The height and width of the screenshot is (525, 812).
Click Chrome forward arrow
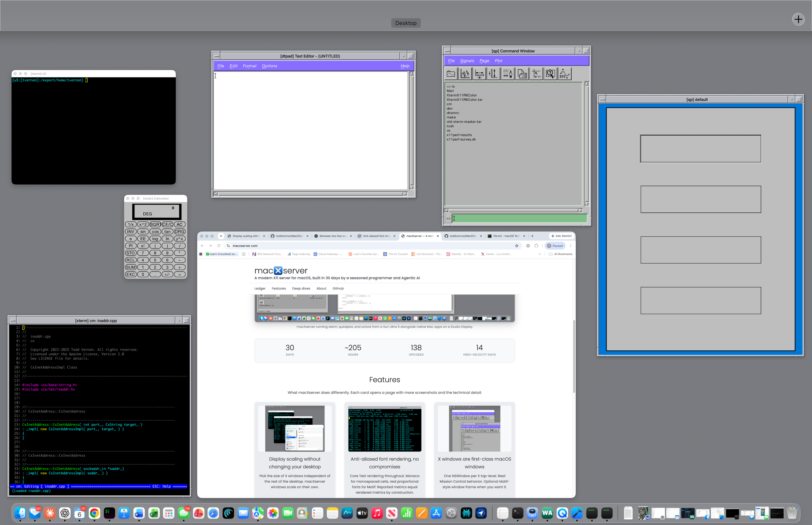tap(210, 246)
